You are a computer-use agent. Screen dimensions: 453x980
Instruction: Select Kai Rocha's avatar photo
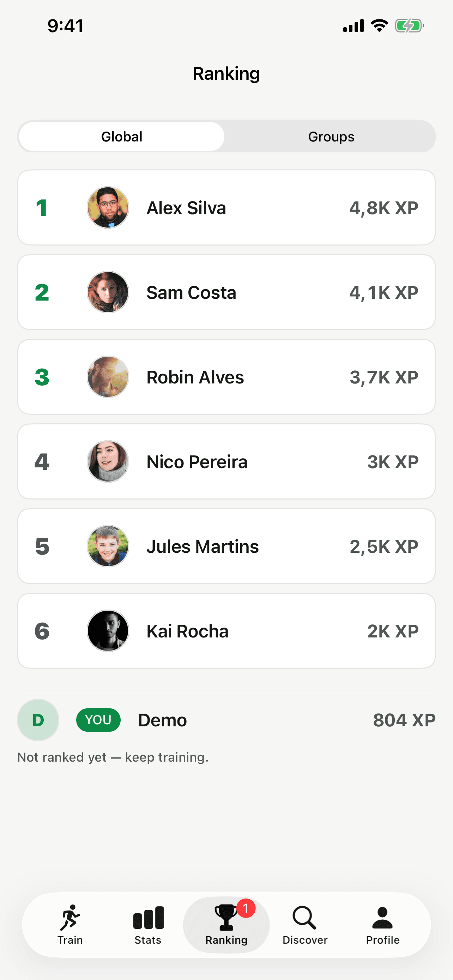108,631
